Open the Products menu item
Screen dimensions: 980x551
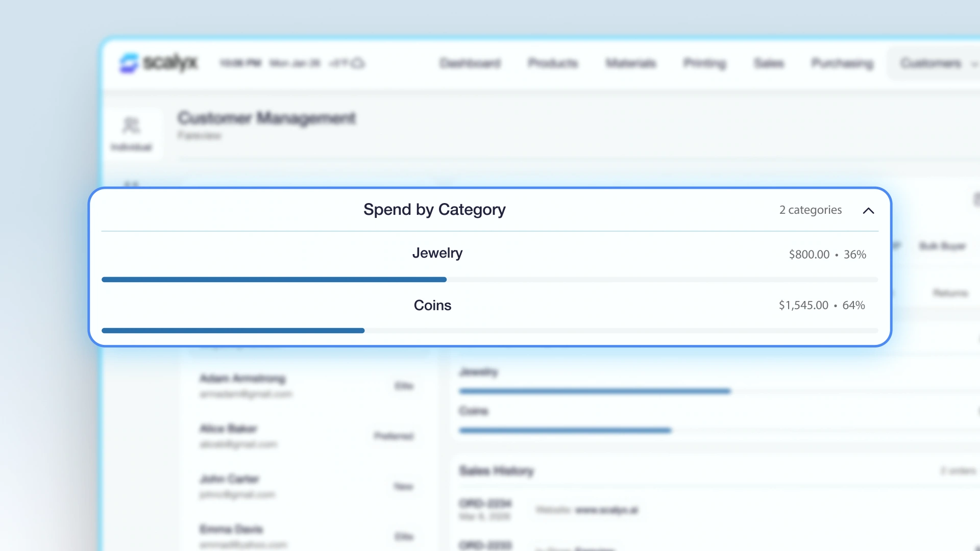(x=553, y=63)
